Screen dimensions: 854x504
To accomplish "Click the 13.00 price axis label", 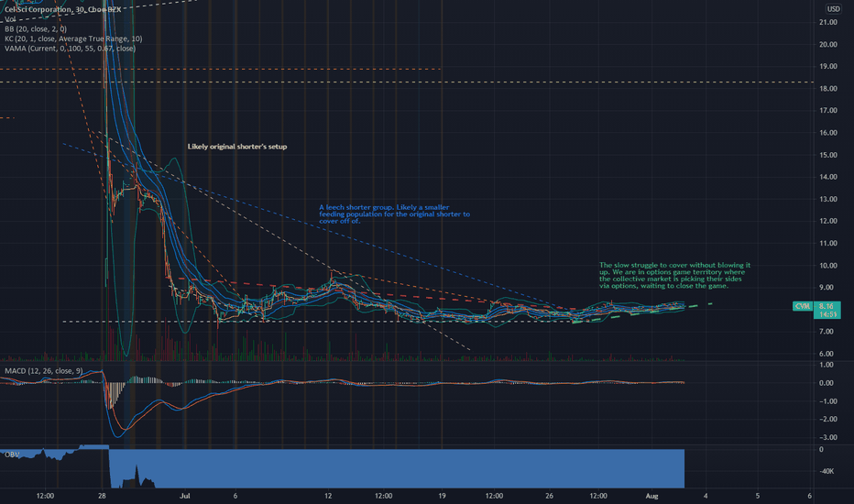I will pos(827,200).
